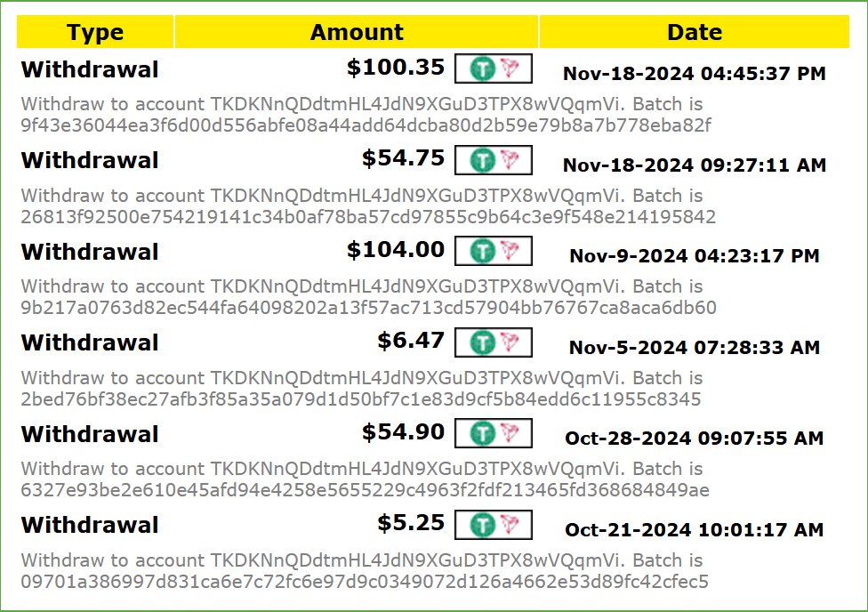Click the Oct-28-2024 09:07:55 AM timestamp
The width and height of the screenshot is (868, 612).
point(695,439)
